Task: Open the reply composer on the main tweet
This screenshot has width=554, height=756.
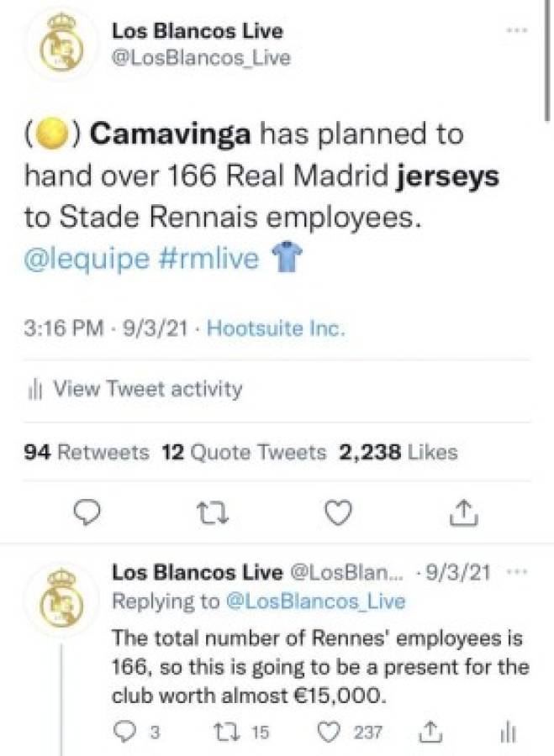Action: click(87, 510)
